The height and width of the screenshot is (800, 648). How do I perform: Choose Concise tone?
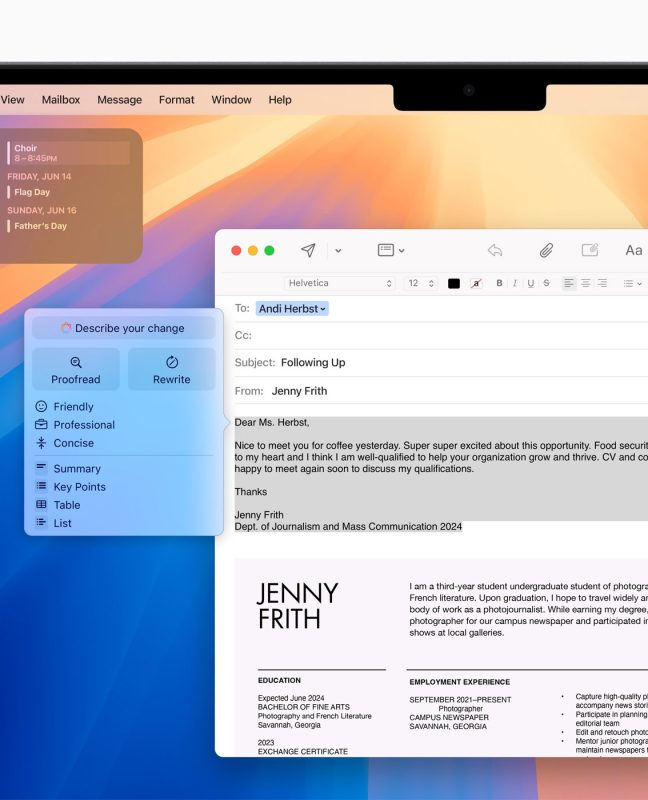[x=73, y=443]
